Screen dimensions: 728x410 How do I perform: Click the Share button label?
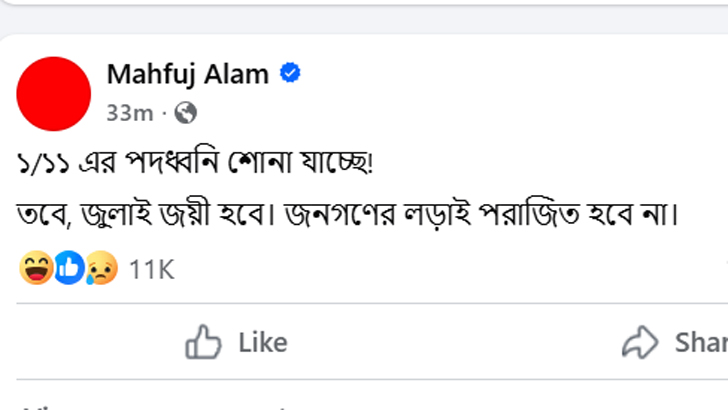pos(701,343)
